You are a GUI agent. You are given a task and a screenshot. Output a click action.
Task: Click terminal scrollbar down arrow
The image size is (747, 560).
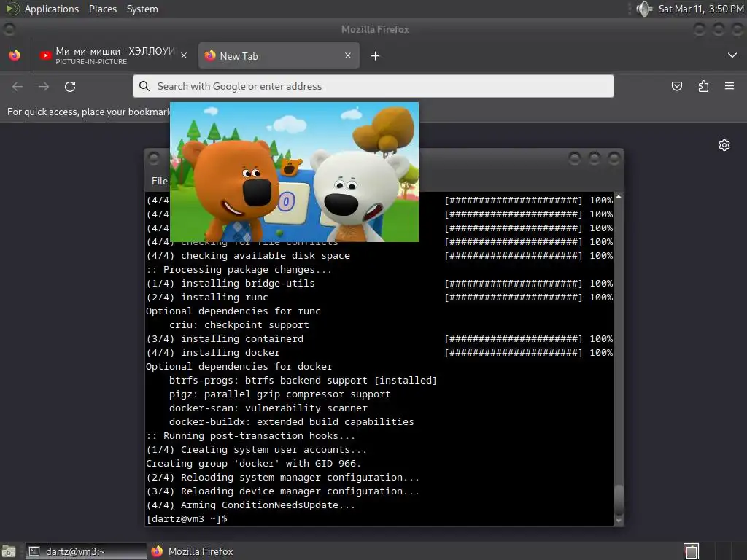(x=619, y=521)
